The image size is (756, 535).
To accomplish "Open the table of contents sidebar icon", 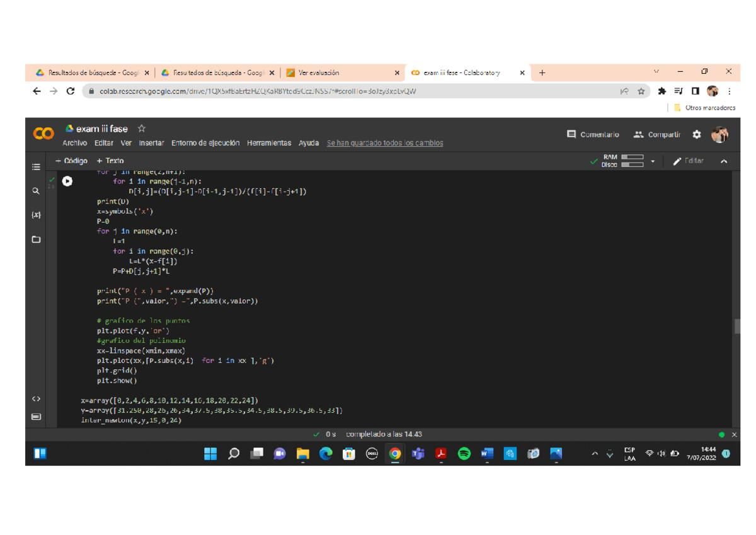I will point(36,167).
